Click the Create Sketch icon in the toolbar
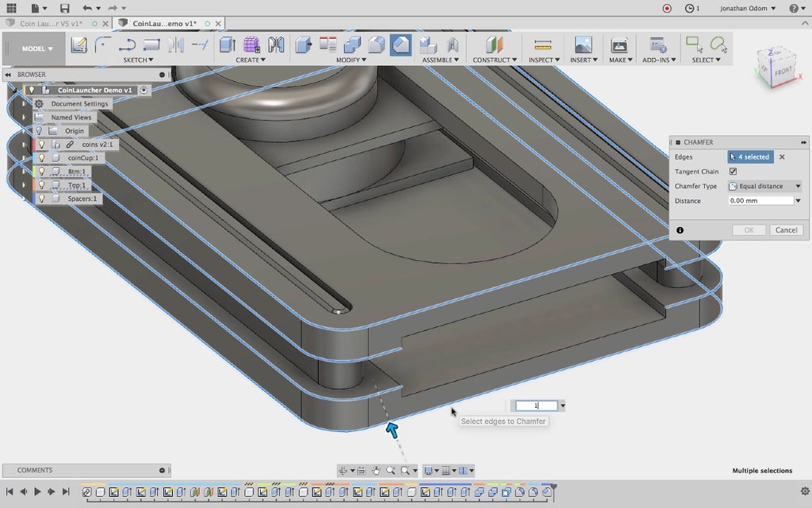812x508 pixels. click(x=79, y=45)
